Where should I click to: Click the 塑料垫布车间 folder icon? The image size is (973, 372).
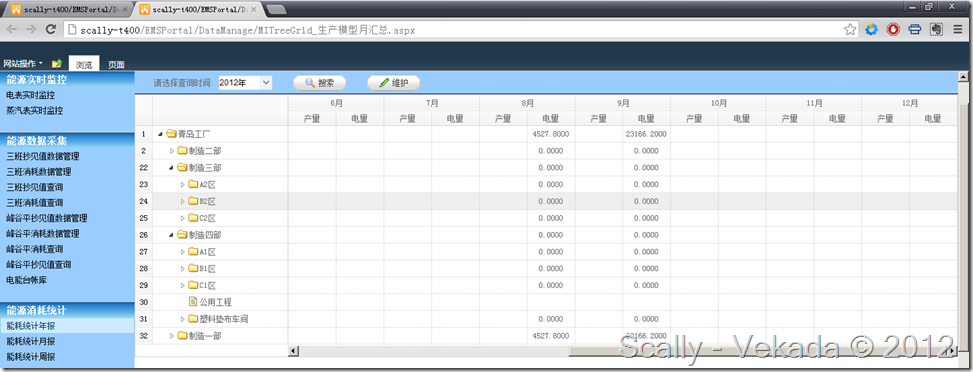(193, 319)
